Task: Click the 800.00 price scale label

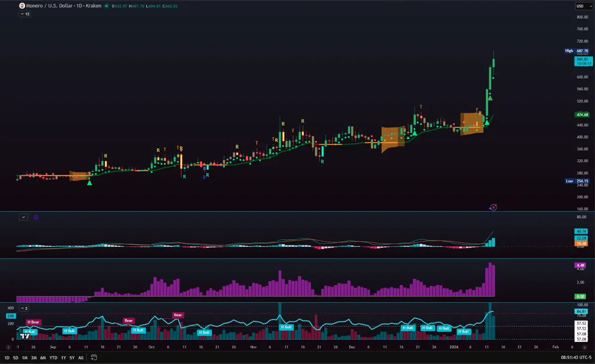Action: pos(582,17)
